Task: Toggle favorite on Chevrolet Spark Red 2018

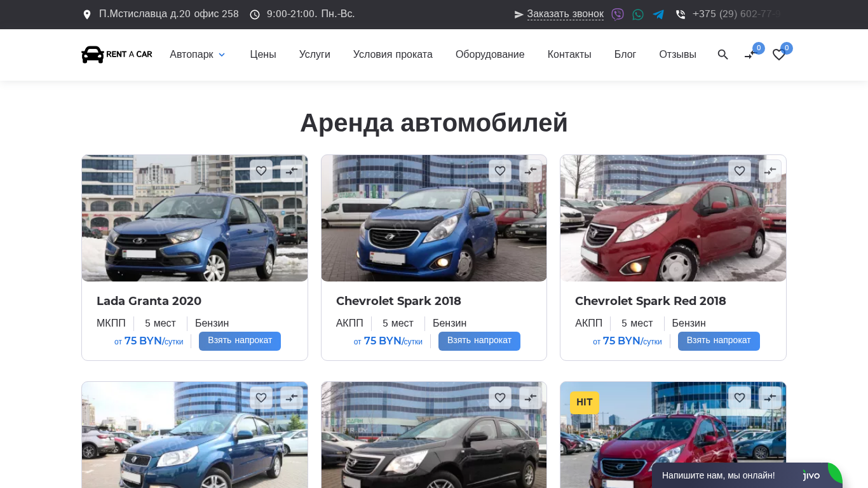Action: (740, 171)
